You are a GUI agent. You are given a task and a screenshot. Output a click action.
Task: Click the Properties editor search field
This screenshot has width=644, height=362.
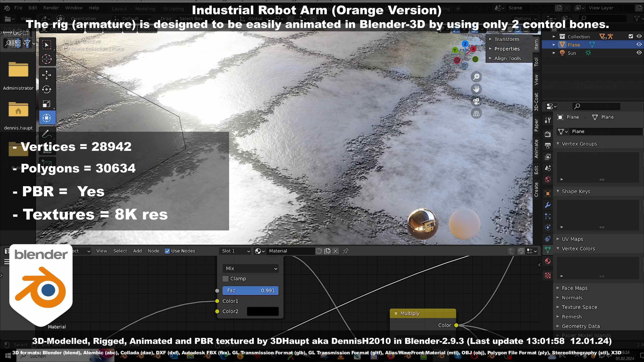point(596,106)
